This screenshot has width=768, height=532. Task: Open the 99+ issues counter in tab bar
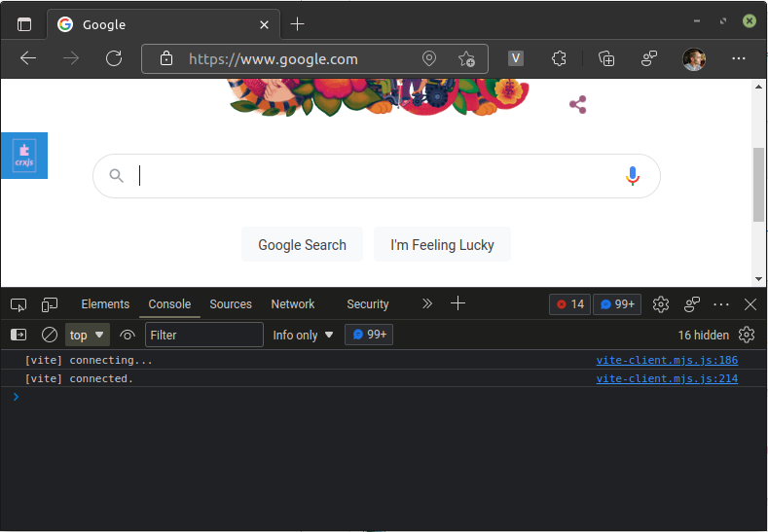tap(617, 304)
